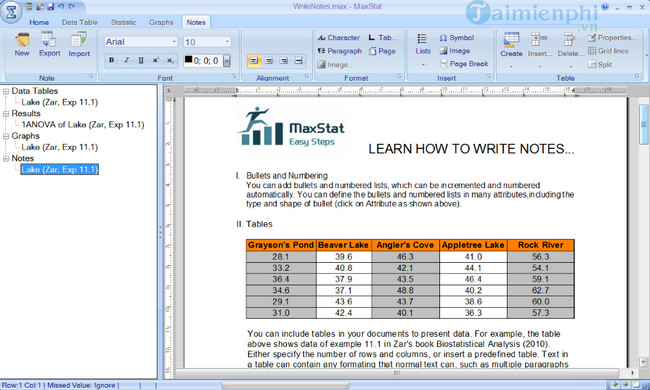
Task: Insert a Page Break
Action: pyautogui.click(x=464, y=64)
